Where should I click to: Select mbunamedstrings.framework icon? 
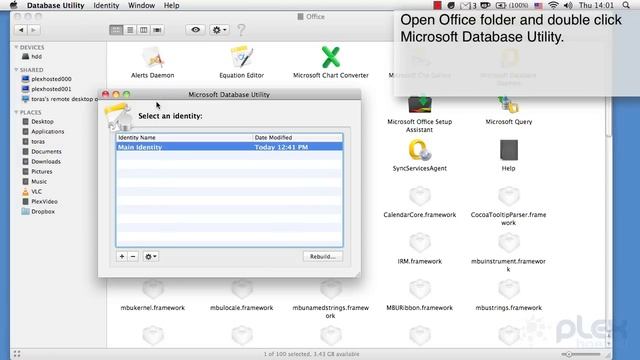tap(331, 289)
